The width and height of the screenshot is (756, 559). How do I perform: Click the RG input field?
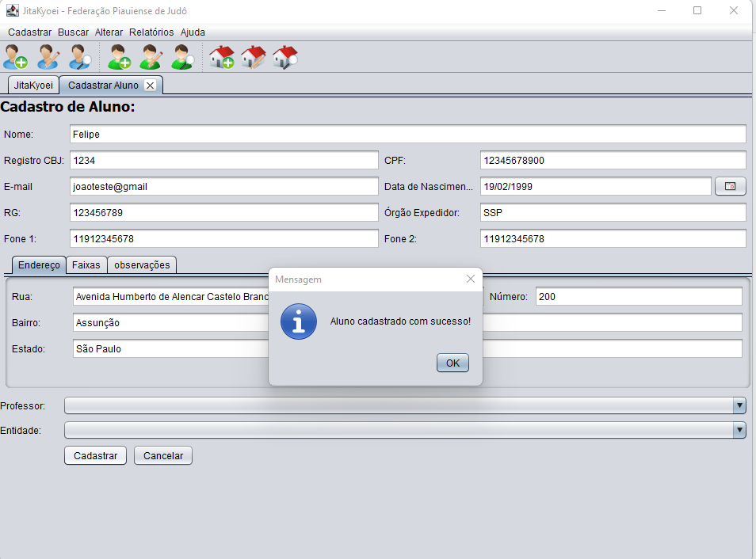(x=224, y=212)
